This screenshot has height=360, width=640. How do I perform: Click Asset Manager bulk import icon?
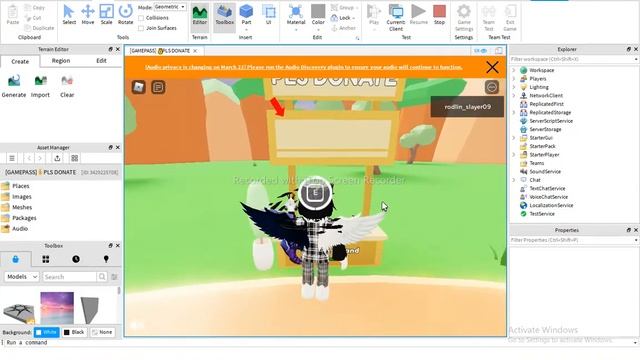point(57,158)
